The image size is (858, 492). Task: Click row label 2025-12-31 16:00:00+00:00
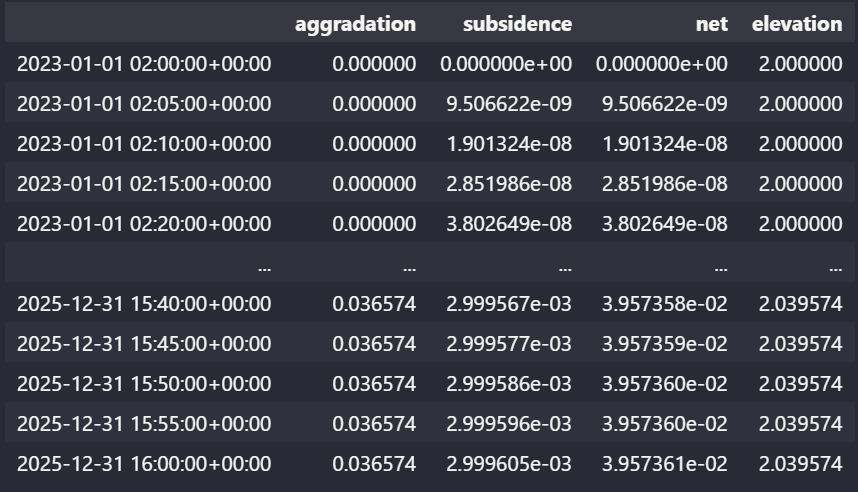pyautogui.click(x=144, y=464)
